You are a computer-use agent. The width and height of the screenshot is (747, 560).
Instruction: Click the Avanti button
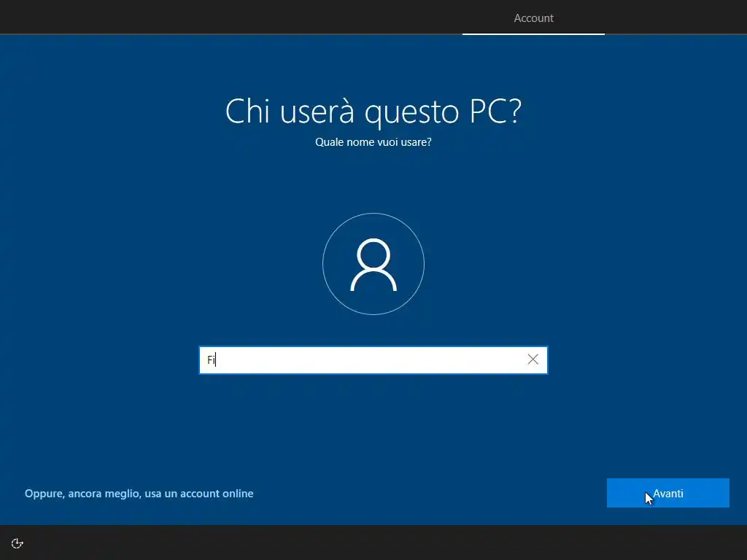pyautogui.click(x=667, y=493)
